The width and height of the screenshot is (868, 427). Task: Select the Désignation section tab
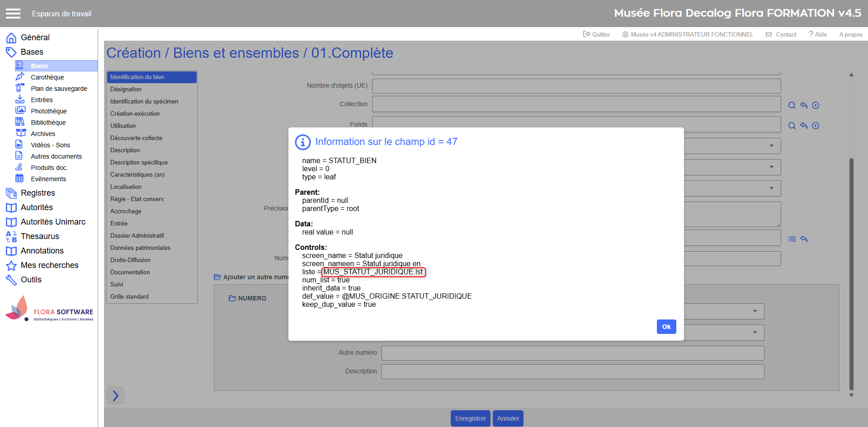[126, 89]
